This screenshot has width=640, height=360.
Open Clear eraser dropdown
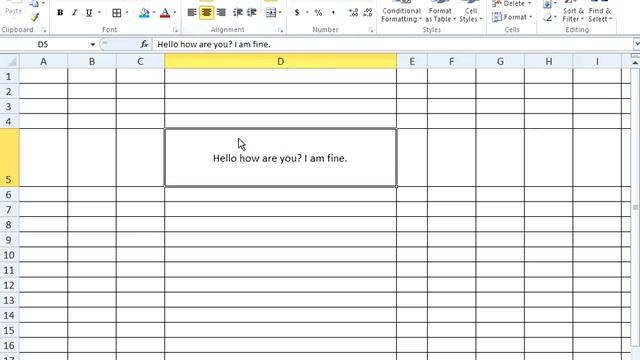[x=550, y=17]
